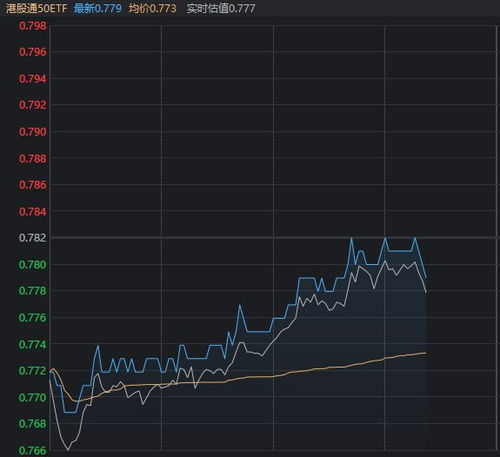Screen dimensions: 500x457
Task: Click the 0.772 axis label
Action: [33, 371]
